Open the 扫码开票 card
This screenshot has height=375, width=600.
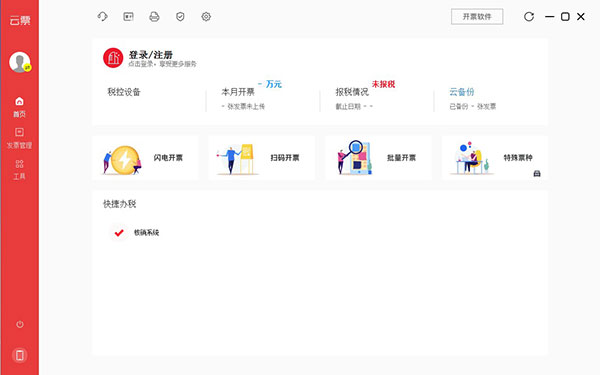coord(262,158)
